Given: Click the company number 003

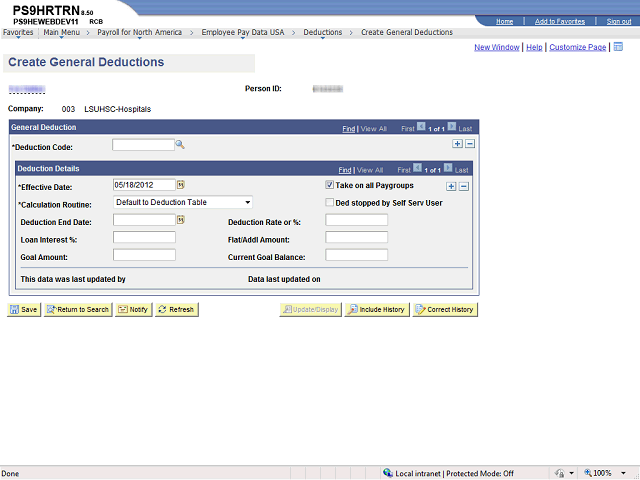Looking at the screenshot, I should pyautogui.click(x=68, y=109).
